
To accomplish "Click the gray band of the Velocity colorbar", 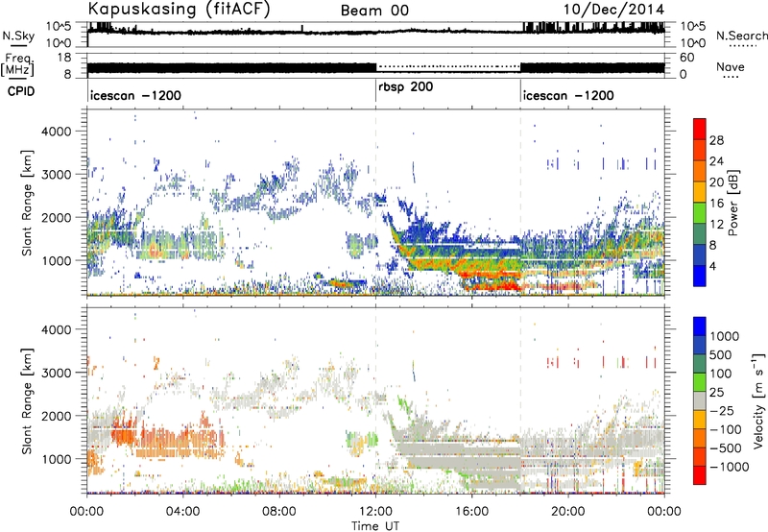I will tap(700, 401).
